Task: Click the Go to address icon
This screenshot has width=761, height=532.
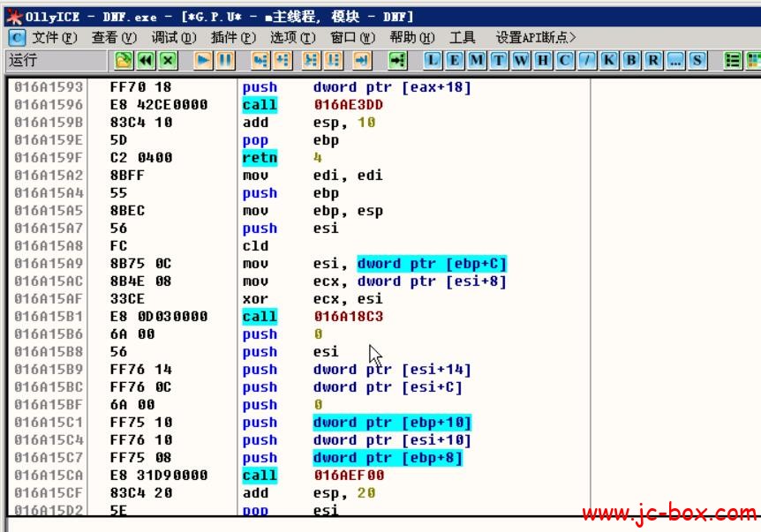Action: pyautogui.click(x=397, y=61)
